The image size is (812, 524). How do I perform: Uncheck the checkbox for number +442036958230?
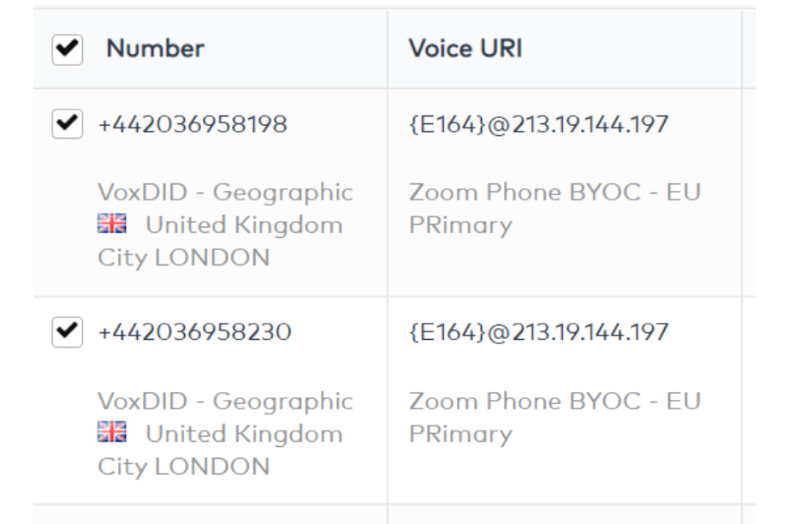click(x=67, y=332)
